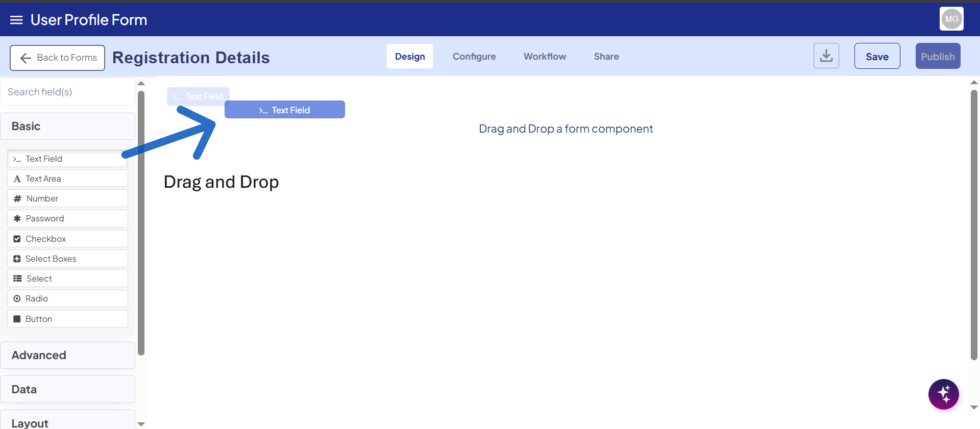Open the hamburger navigation menu

coord(16,20)
